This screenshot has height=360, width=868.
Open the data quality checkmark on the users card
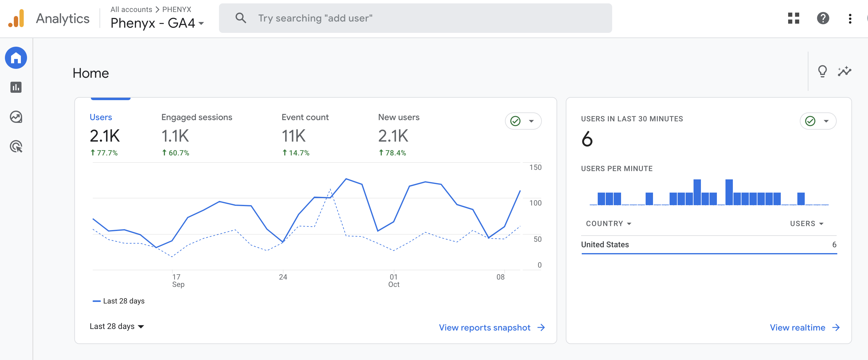[x=523, y=121]
